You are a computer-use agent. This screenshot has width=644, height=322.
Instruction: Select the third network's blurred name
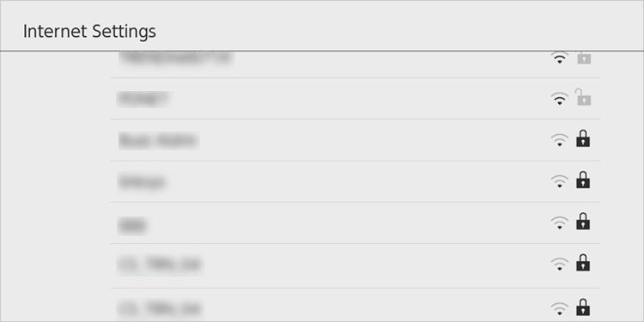[x=159, y=141]
